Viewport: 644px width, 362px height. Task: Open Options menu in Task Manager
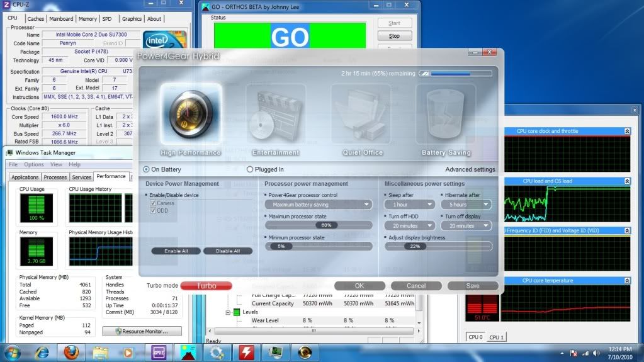(x=33, y=164)
